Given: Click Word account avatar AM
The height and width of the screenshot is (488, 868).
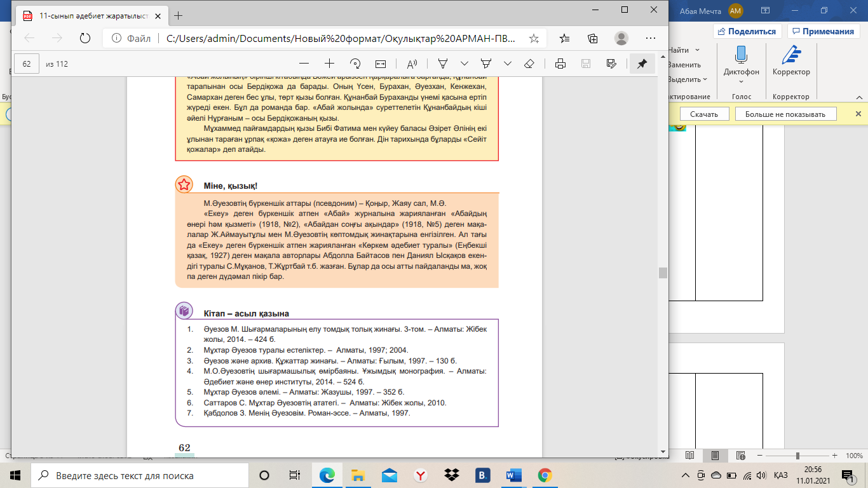Looking at the screenshot, I should pyautogui.click(x=736, y=11).
